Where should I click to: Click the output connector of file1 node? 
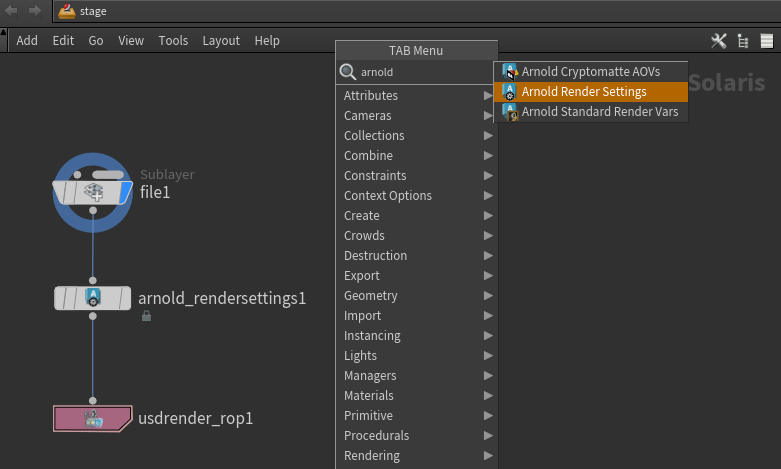[93, 211]
